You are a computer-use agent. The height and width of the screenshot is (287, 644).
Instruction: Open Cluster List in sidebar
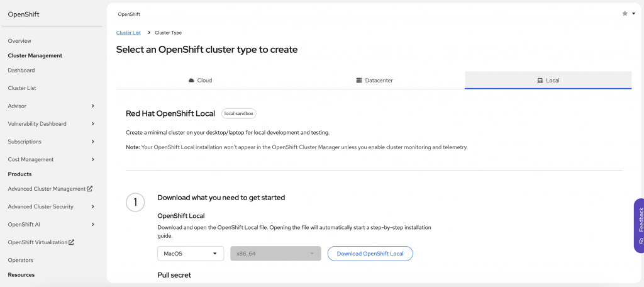click(x=22, y=88)
